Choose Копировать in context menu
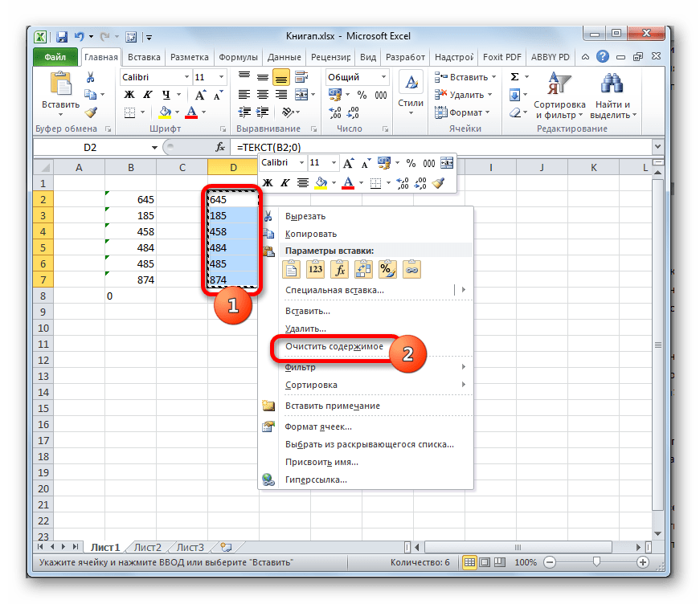This screenshot has width=700, height=604. [x=311, y=235]
